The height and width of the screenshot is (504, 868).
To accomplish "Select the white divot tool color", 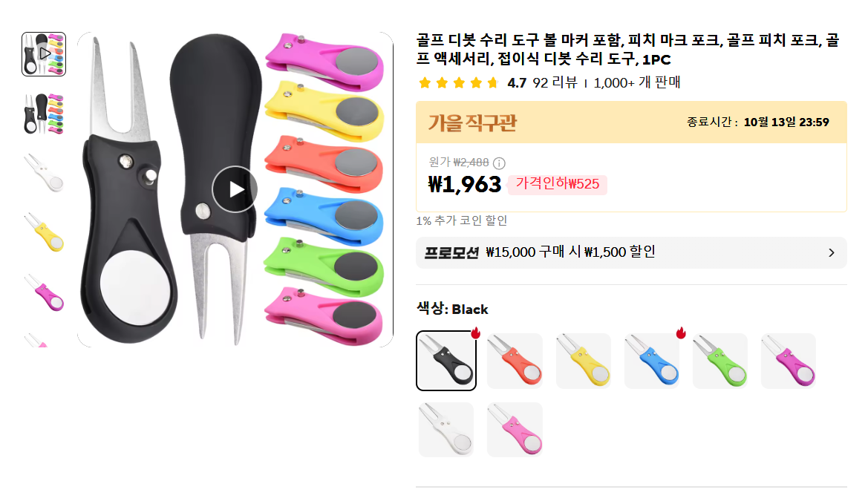I will click(446, 429).
